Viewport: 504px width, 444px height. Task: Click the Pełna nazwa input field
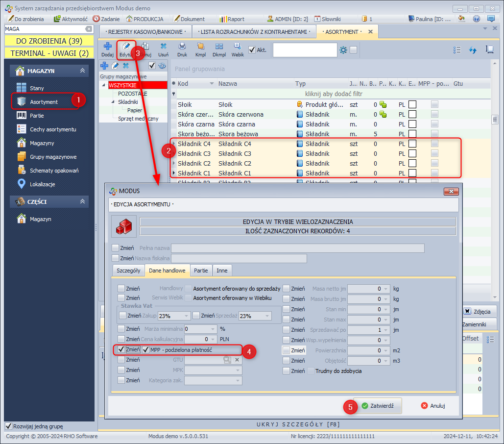[x=297, y=248]
